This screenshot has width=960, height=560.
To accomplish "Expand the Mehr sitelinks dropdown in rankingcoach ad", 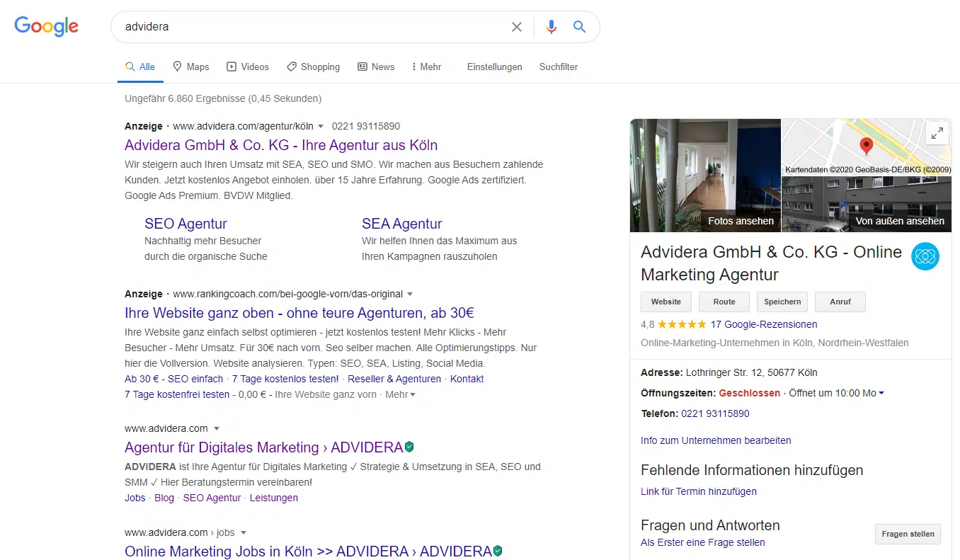I will 401,394.
